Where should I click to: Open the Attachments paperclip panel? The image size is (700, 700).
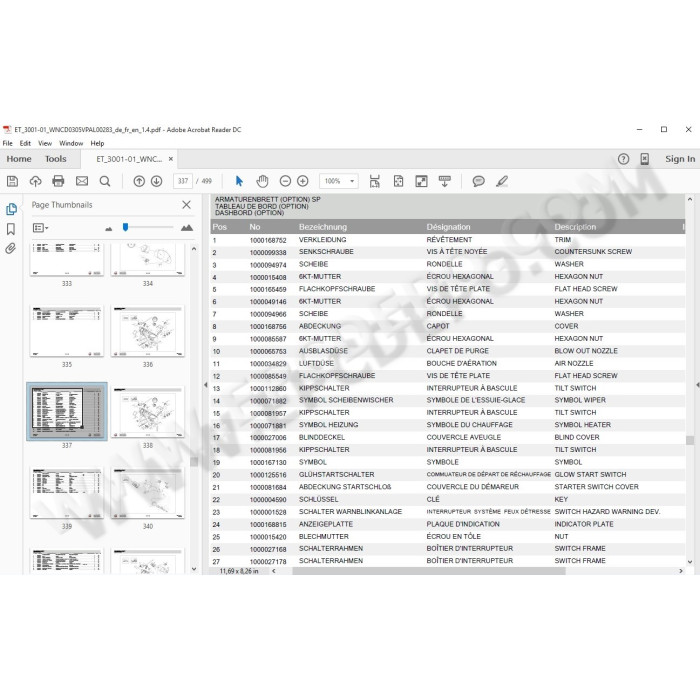point(11,248)
